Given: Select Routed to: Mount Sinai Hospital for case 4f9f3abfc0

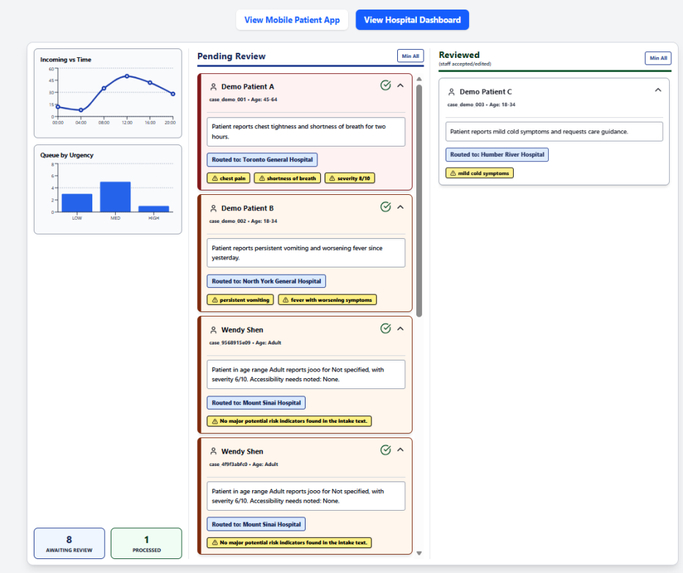Looking at the screenshot, I should click(x=256, y=524).
